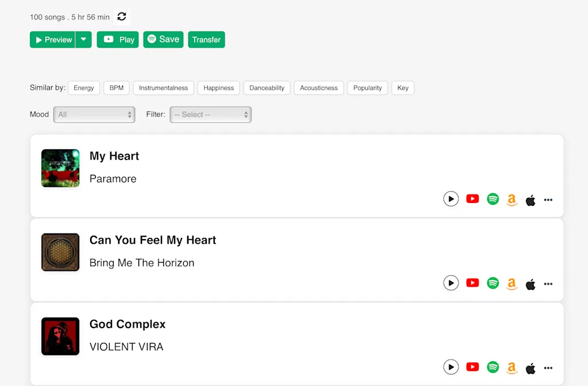The image size is (588, 386).
Task: Open 'My Heart' on Spotify
Action: [x=493, y=198]
